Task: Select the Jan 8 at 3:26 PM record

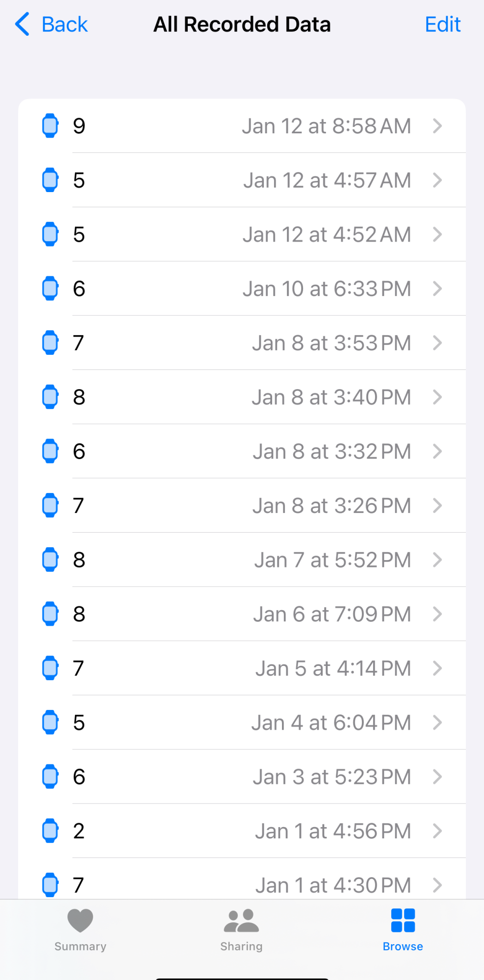Action: 245,505
